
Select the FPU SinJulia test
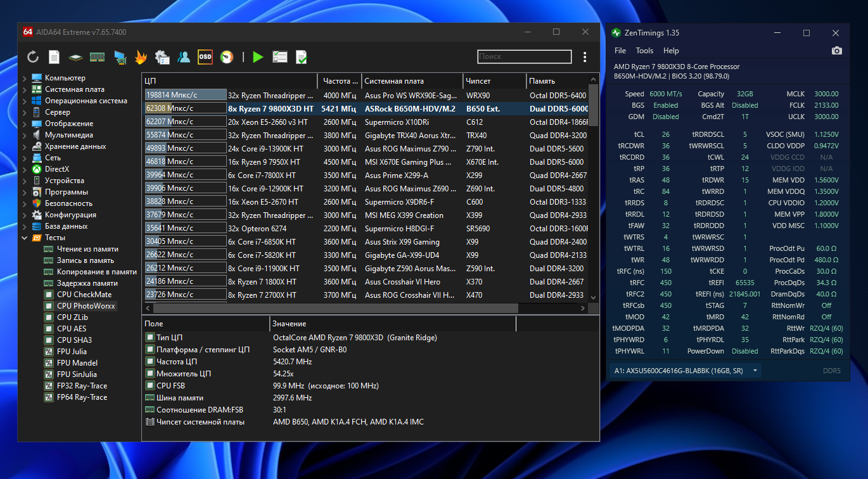[77, 374]
